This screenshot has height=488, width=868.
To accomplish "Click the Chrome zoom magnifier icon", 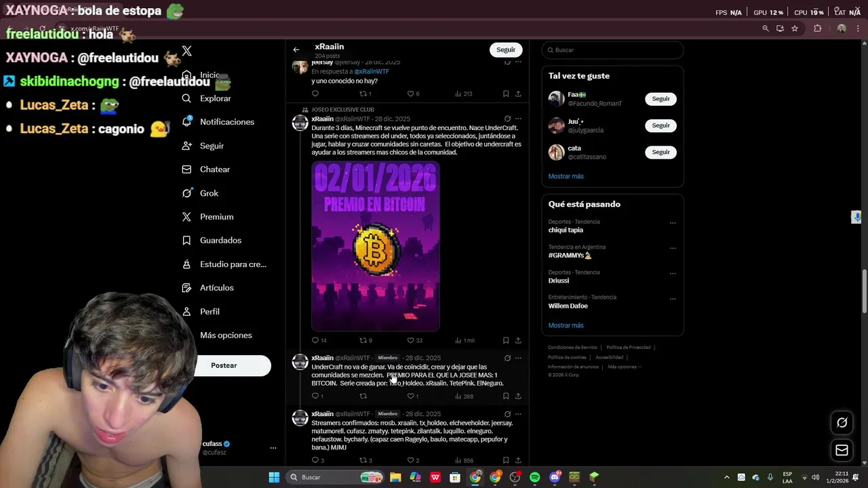I will pyautogui.click(x=766, y=28).
